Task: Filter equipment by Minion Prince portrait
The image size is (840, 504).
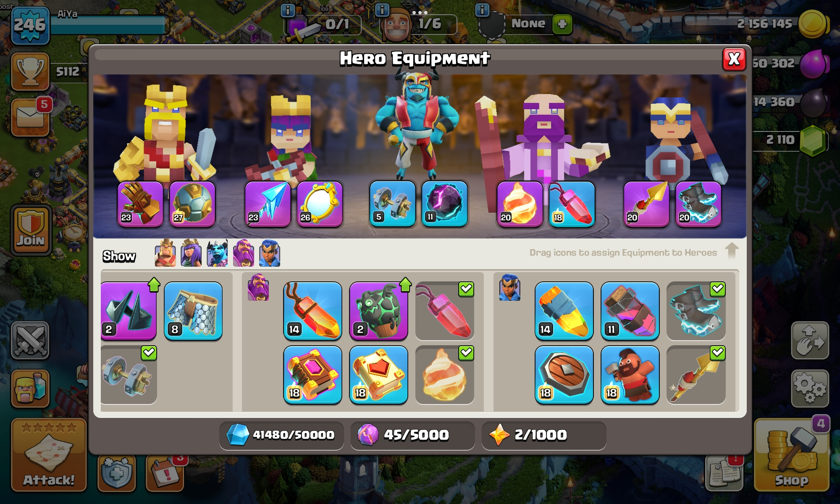Action: pos(217,253)
